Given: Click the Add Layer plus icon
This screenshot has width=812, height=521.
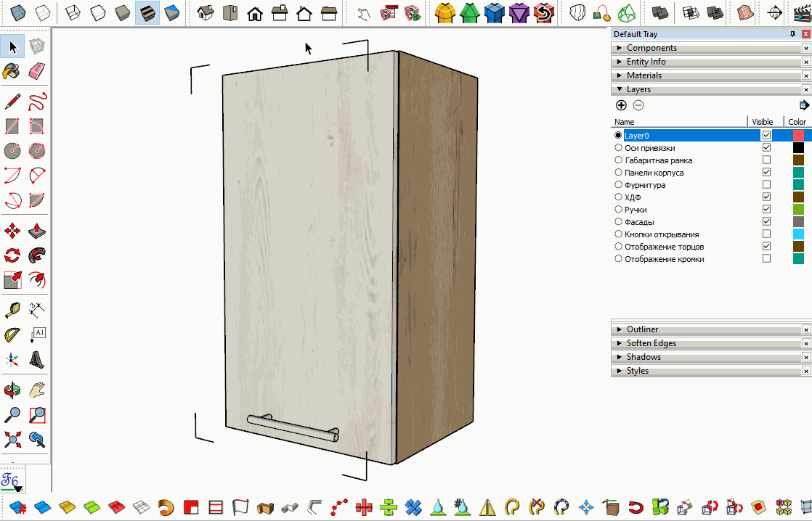Looking at the screenshot, I should [x=621, y=105].
